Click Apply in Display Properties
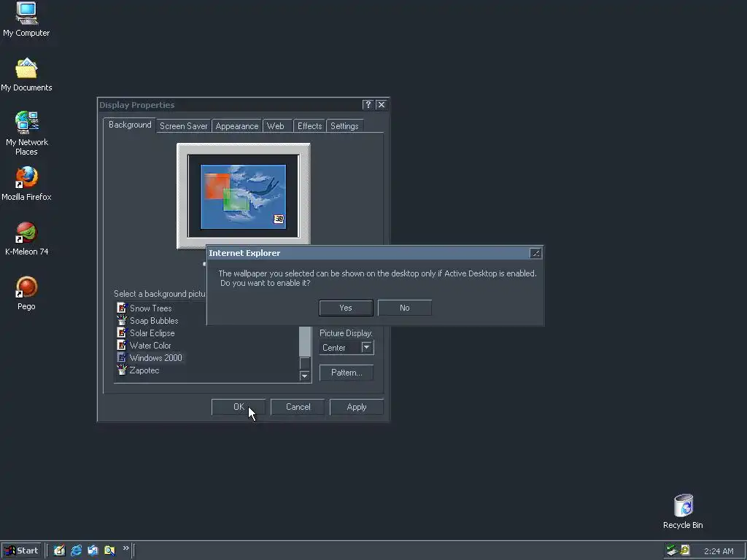The height and width of the screenshot is (560, 747). tap(356, 407)
